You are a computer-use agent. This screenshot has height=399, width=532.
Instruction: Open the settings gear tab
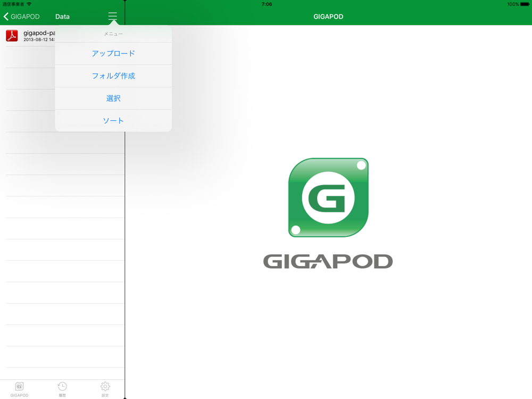click(105, 389)
